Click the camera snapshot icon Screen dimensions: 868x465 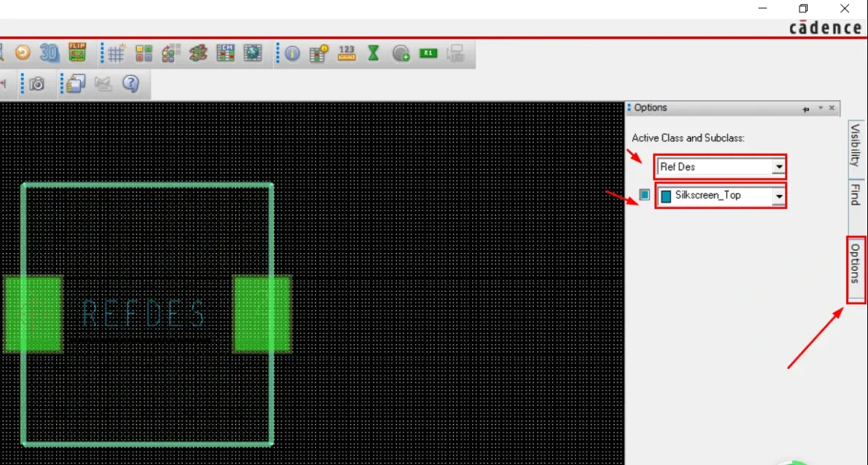pyautogui.click(x=37, y=84)
